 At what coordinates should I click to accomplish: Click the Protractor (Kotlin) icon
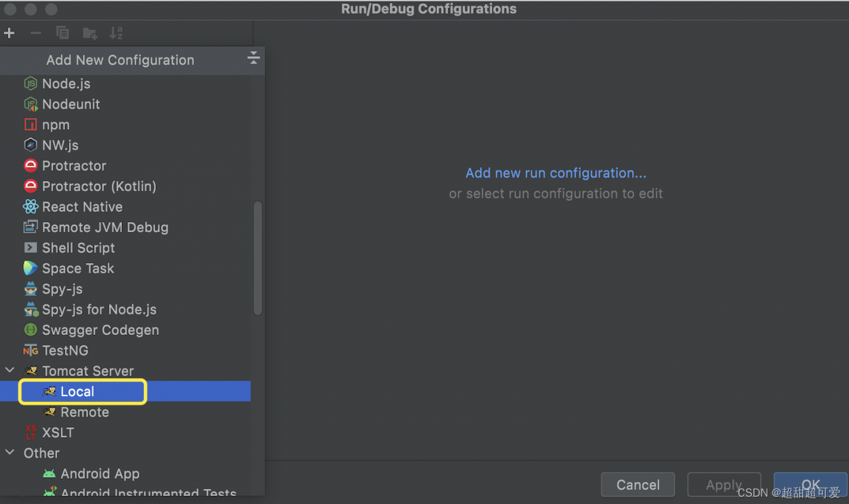click(31, 186)
